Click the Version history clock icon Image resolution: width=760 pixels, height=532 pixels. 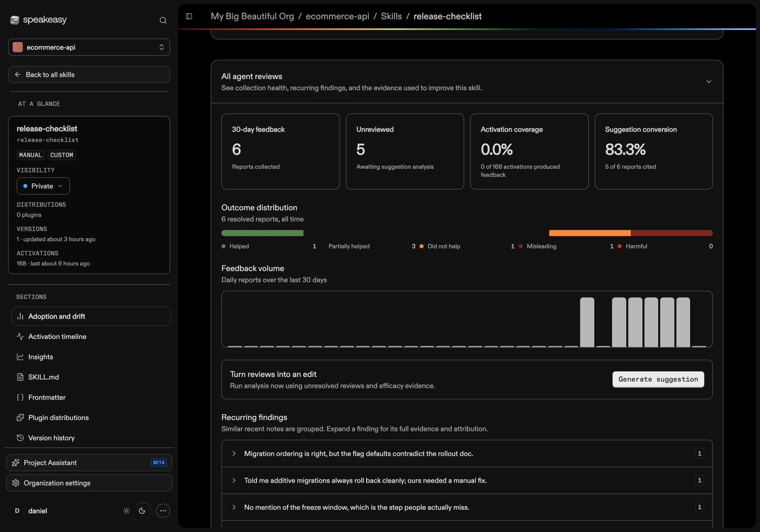point(20,438)
